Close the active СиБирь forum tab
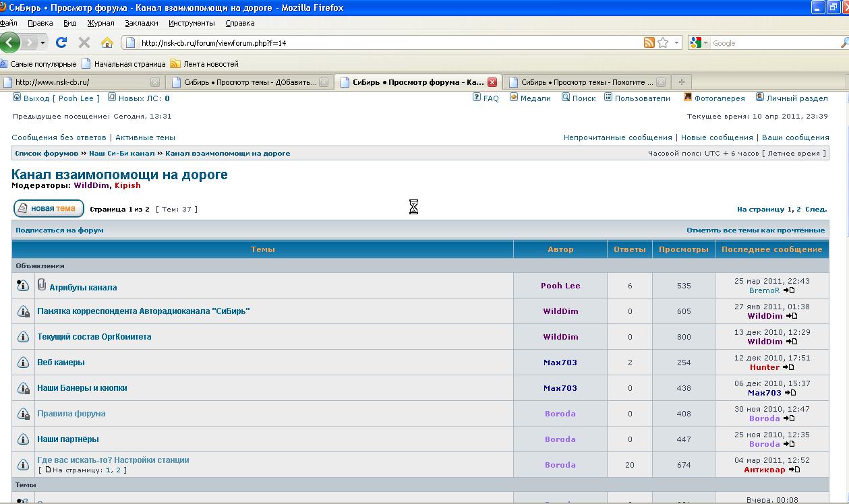849x504 pixels. point(492,82)
